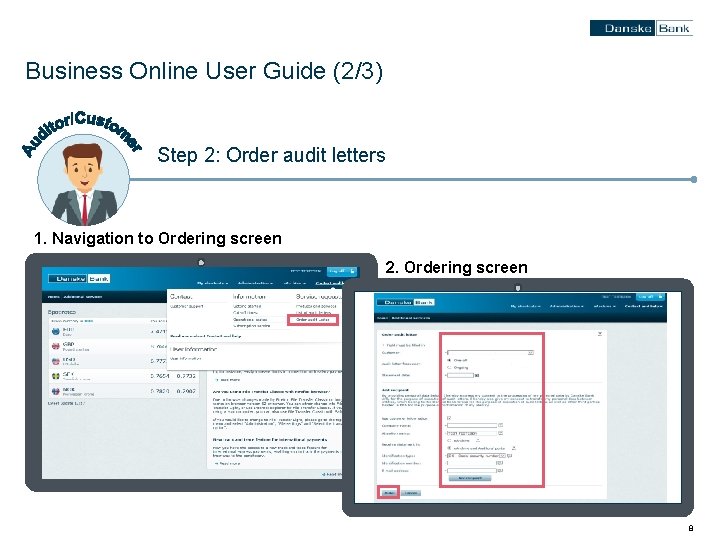Collapse Order audit letter panel icon
720x540 pixels.
pyautogui.click(x=600, y=334)
